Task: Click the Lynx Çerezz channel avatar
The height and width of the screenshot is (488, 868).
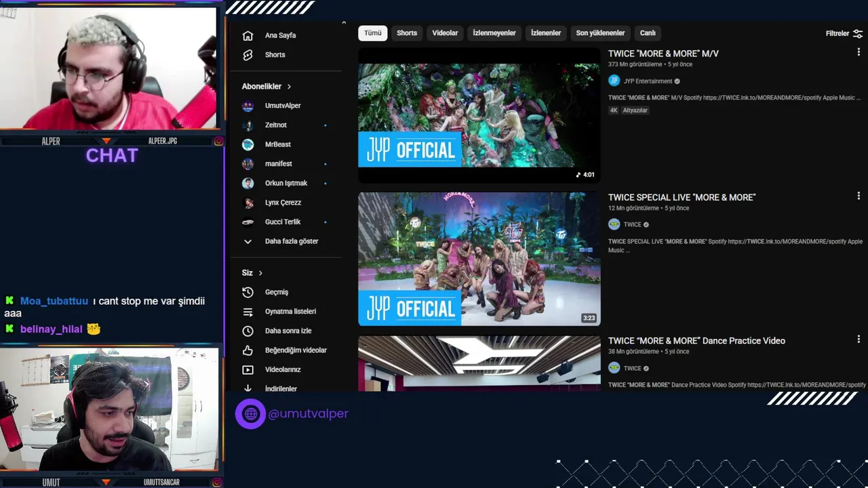Action: (248, 203)
